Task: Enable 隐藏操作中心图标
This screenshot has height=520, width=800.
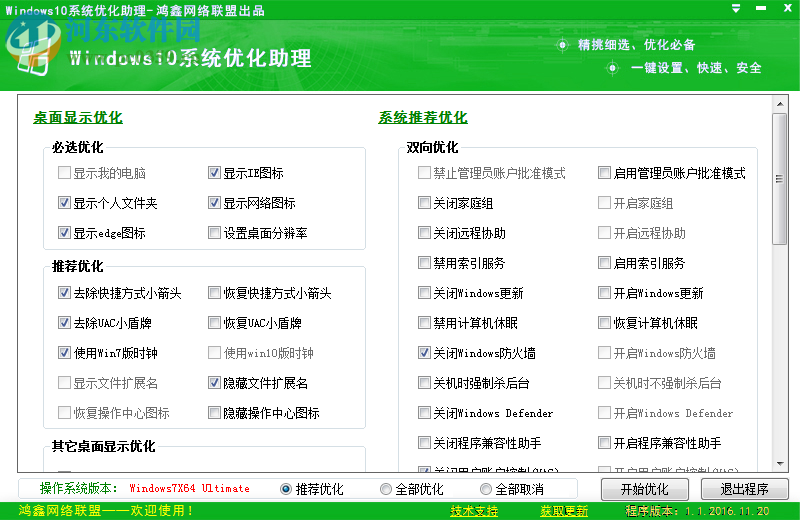Action: tap(214, 413)
